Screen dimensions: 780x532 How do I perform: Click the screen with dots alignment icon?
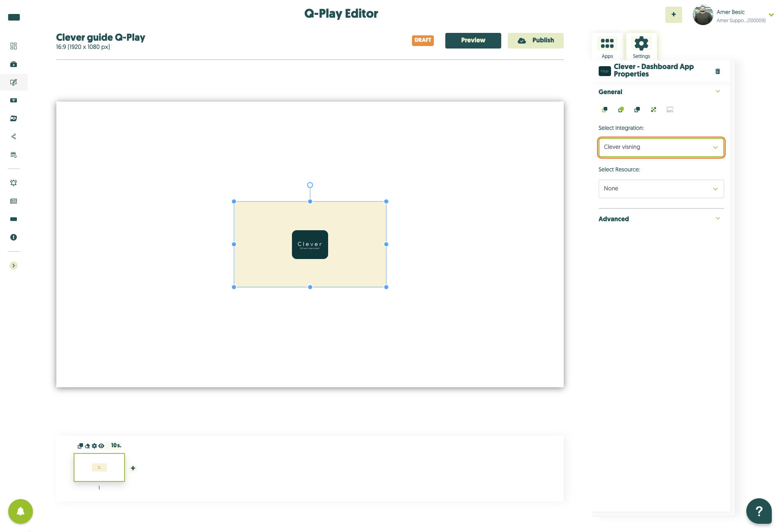670,110
